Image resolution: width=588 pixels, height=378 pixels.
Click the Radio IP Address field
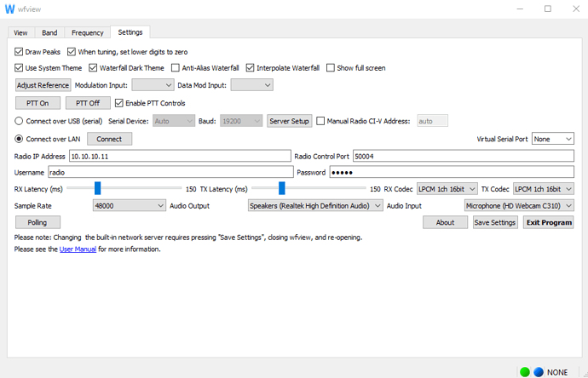click(180, 156)
